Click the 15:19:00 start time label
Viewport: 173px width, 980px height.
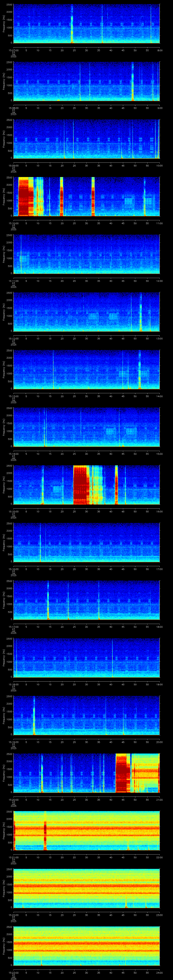13,742
